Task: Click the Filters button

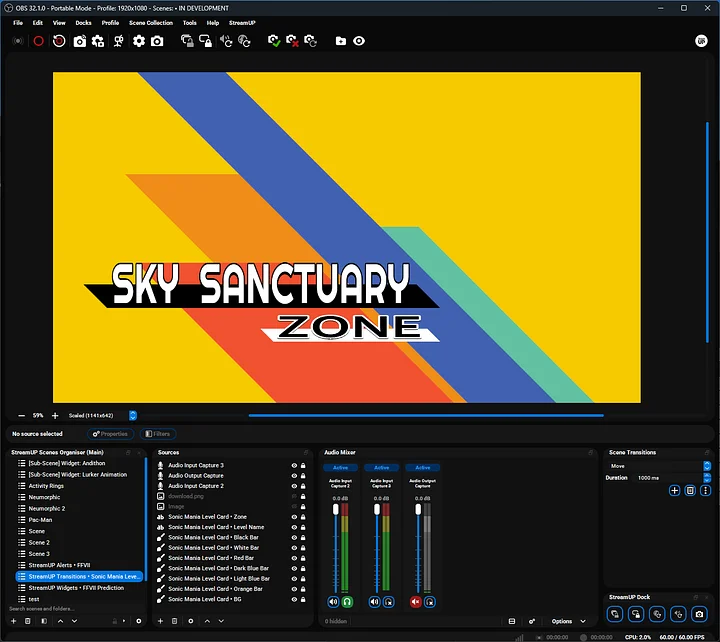Action: (158, 434)
